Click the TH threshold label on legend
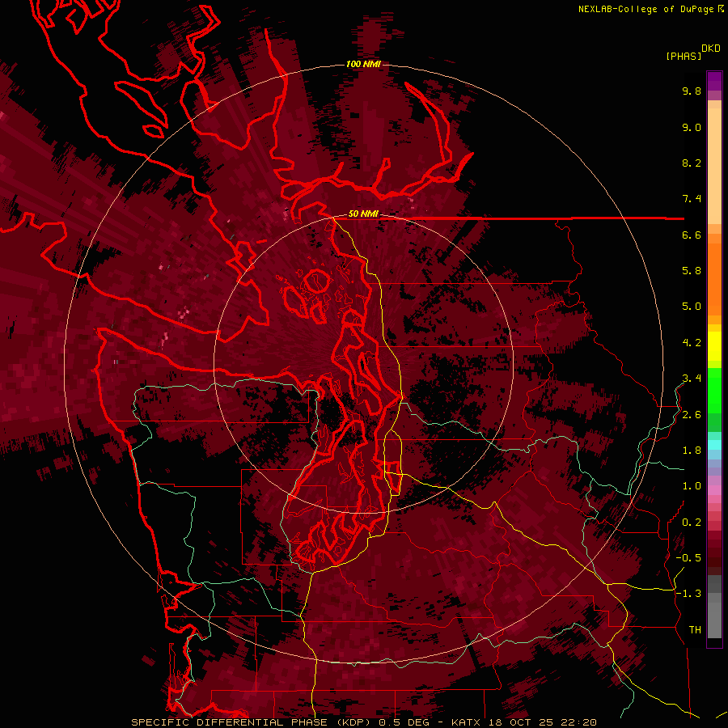 coord(695,630)
